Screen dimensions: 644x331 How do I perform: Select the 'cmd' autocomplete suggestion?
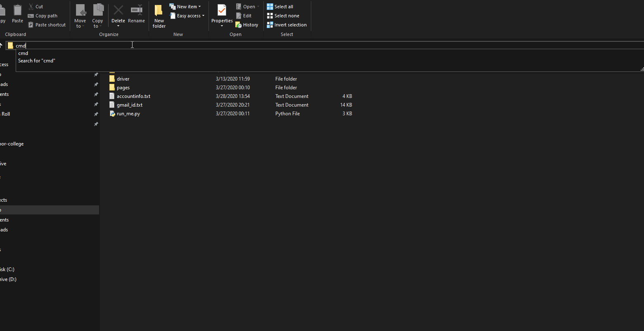(23, 53)
